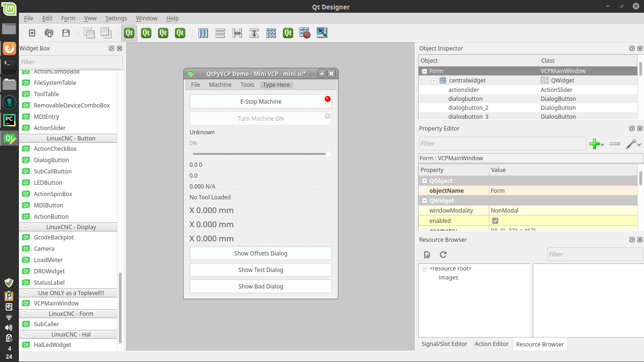Click the Resource Browser filter field
Image resolution: width=644 pixels, height=362 pixels.
point(595,255)
